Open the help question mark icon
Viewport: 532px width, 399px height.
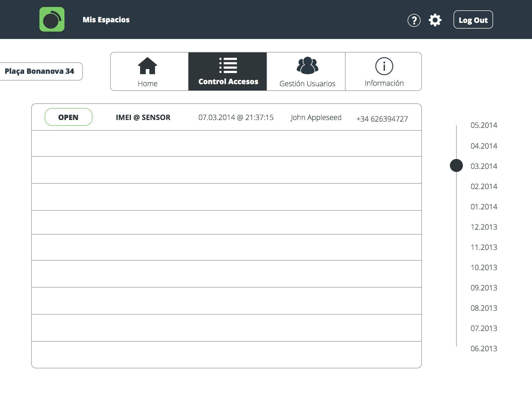click(x=414, y=20)
